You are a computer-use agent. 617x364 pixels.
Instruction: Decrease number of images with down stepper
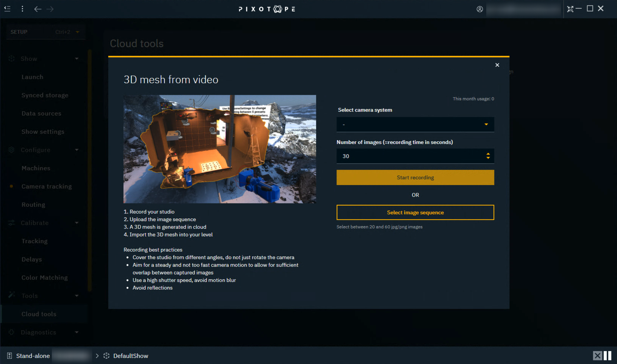pos(488,158)
